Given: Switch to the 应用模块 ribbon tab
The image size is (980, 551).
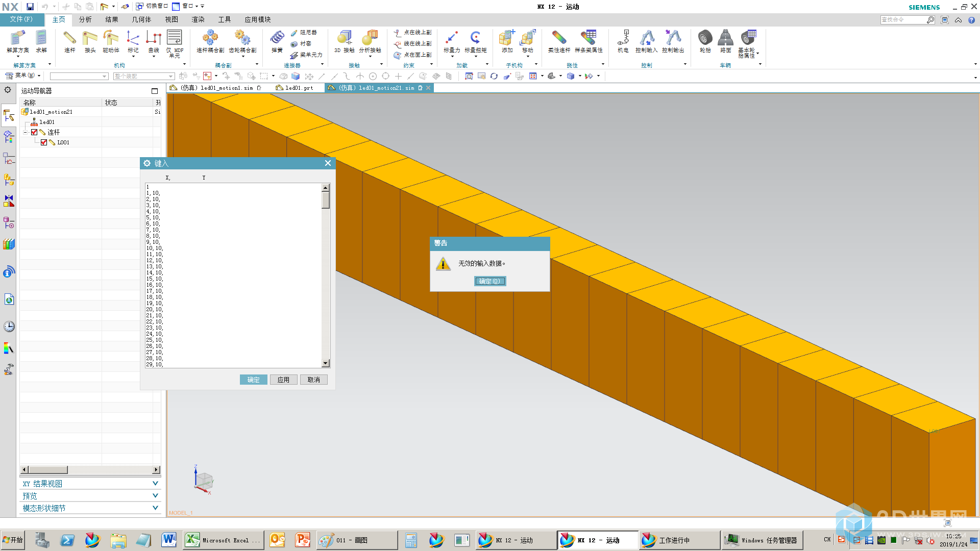Looking at the screenshot, I should (x=258, y=19).
